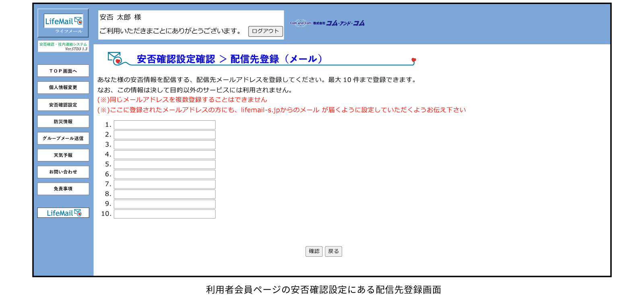Viewport: 644px width, 295px height.
Task: Focus mail address field number 1
Action: coord(165,125)
